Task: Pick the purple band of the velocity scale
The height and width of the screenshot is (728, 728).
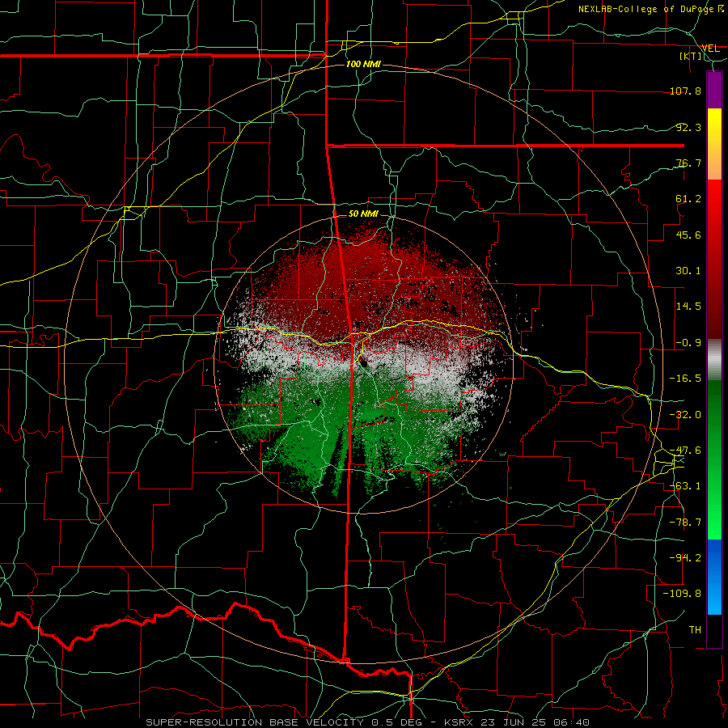Action: (714, 90)
